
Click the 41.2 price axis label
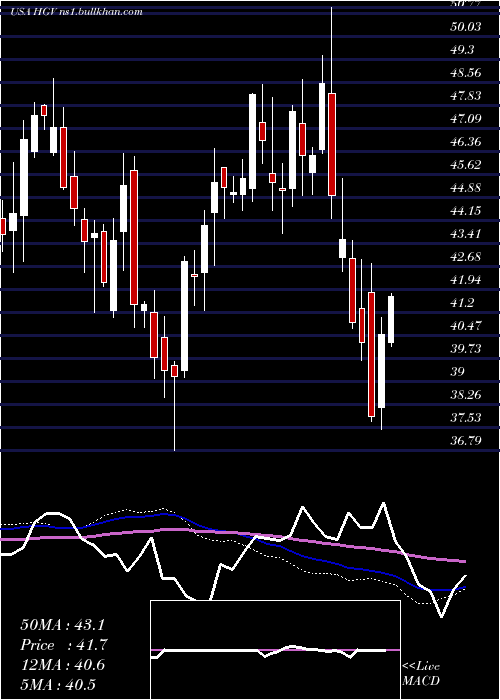pyautogui.click(x=462, y=303)
